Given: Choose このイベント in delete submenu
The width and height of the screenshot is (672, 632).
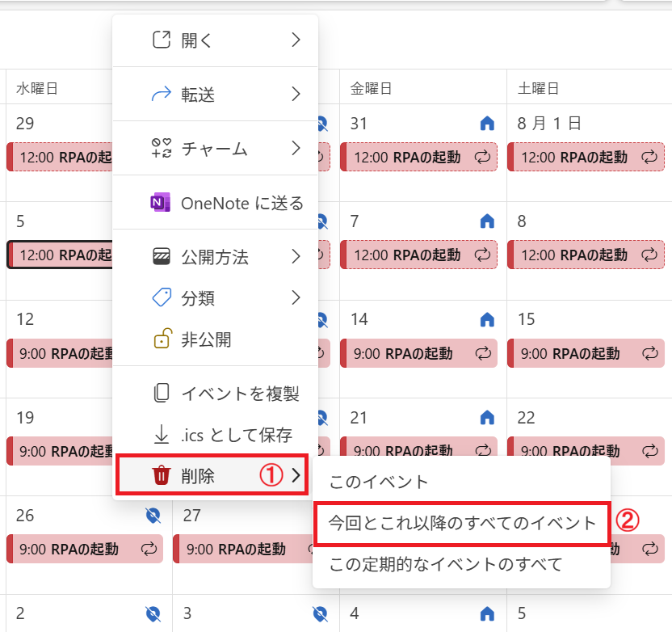Looking at the screenshot, I should coord(461,482).
